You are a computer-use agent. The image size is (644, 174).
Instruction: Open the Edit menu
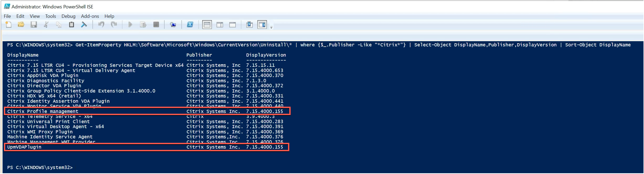[x=20, y=16]
